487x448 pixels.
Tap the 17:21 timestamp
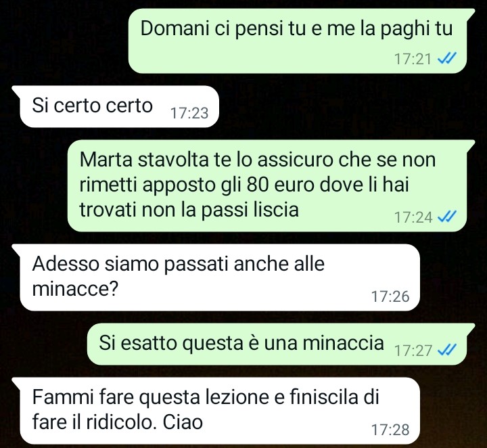pos(413,59)
